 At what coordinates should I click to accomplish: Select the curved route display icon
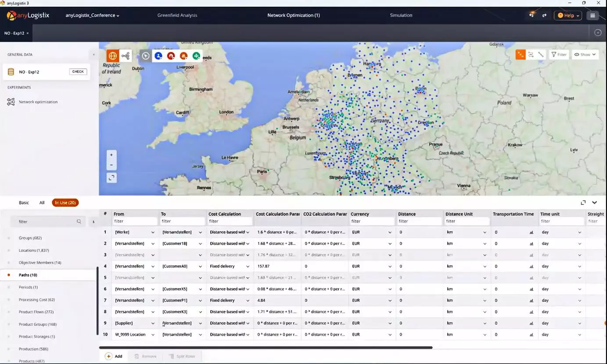pyautogui.click(x=531, y=54)
